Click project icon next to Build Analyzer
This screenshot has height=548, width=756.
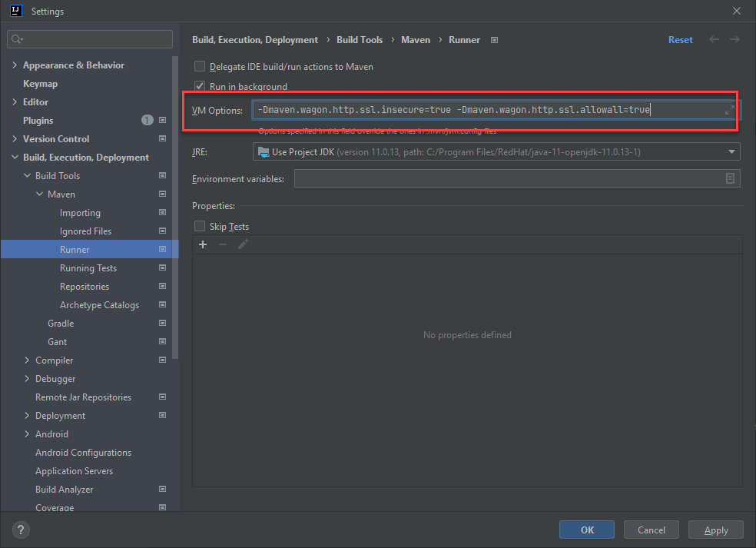(x=162, y=489)
